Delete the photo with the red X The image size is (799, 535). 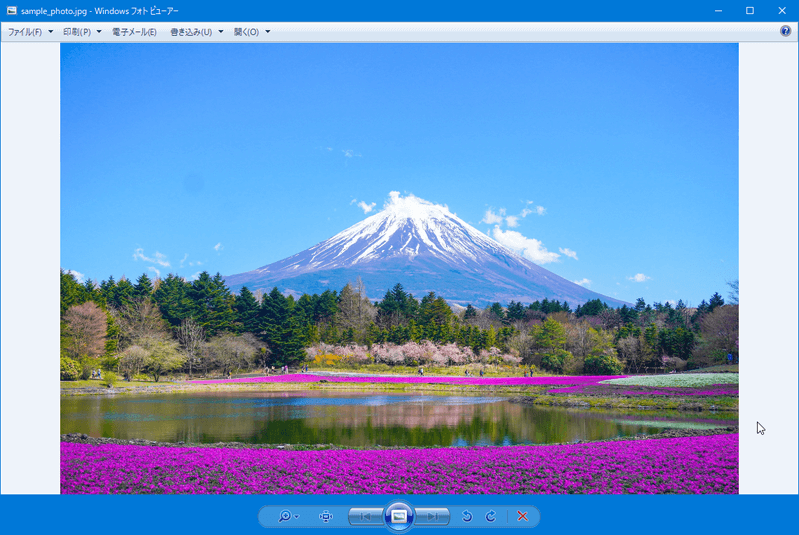click(522, 516)
